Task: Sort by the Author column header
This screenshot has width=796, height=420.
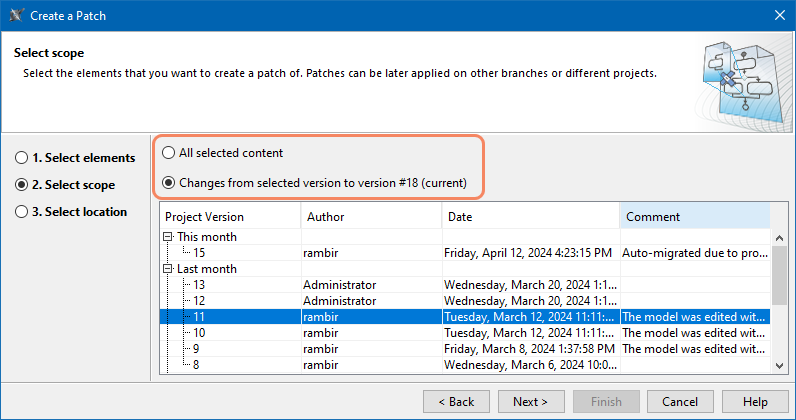Action: pos(370,217)
